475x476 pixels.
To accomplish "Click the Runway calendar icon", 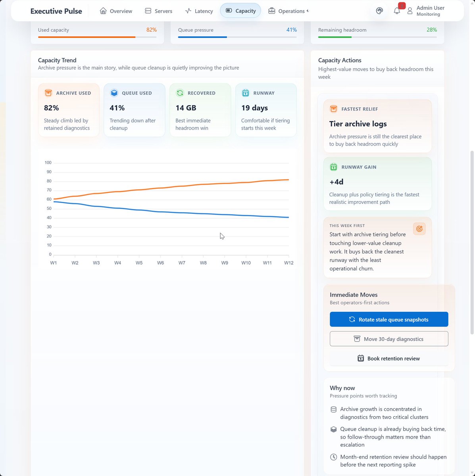I will point(246,93).
